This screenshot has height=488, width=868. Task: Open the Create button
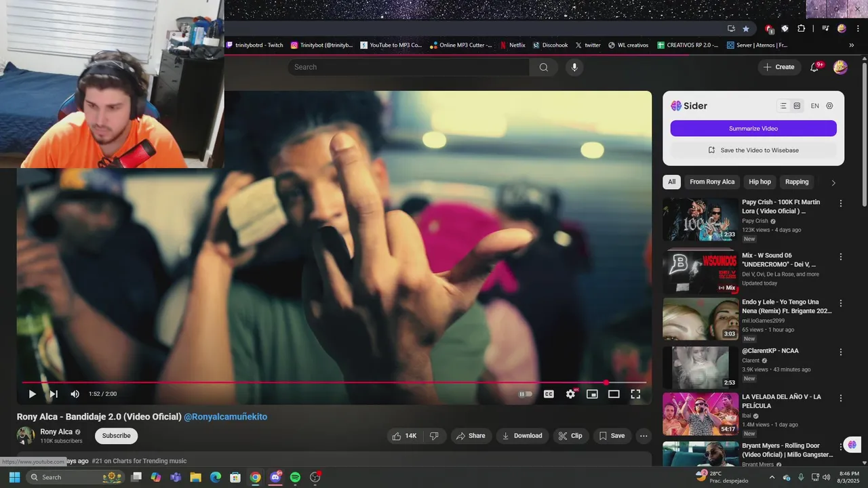coord(778,67)
